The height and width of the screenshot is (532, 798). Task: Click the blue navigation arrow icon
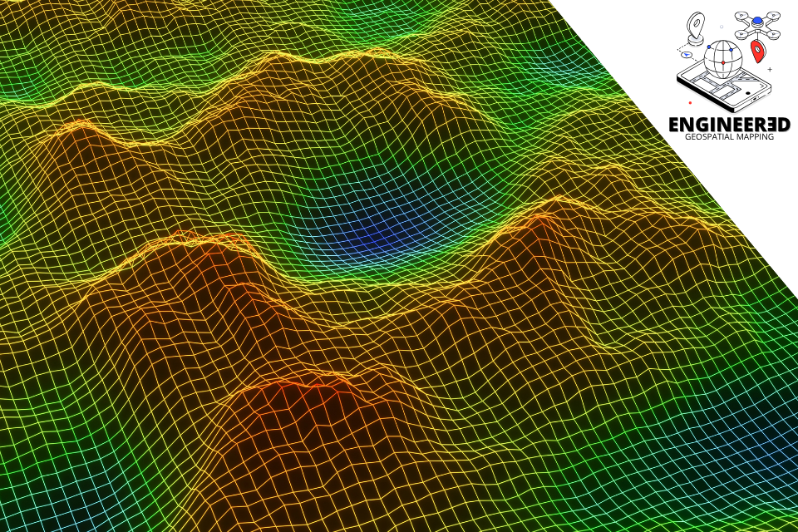point(687,55)
